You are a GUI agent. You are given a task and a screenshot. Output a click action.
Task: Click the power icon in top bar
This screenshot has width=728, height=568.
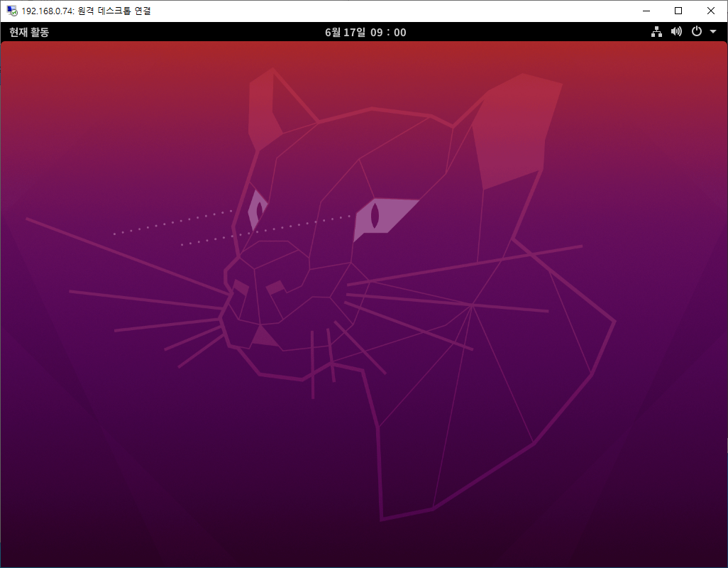[x=697, y=31]
